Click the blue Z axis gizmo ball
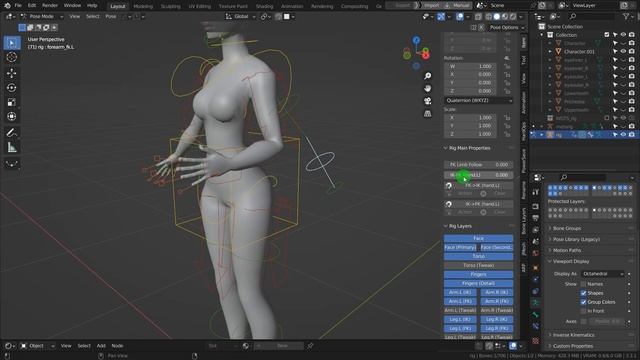Screen dimensions: 640x360 point(416,40)
